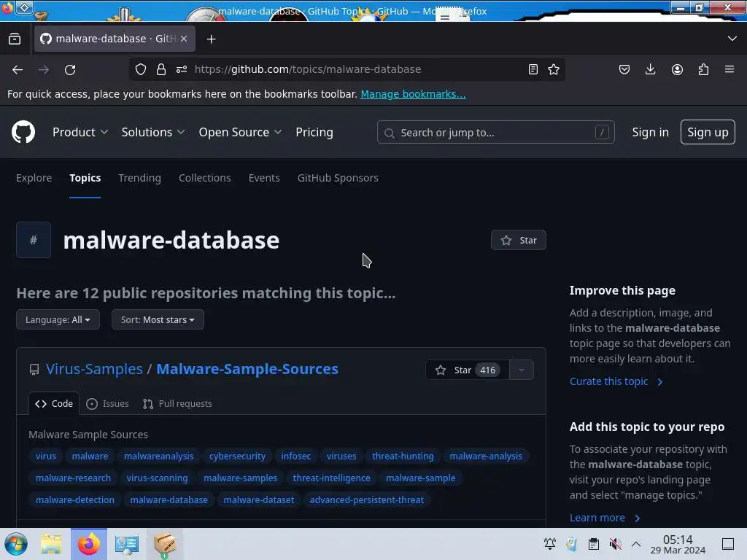Open the Sort: Most stars dropdown

[x=158, y=319]
